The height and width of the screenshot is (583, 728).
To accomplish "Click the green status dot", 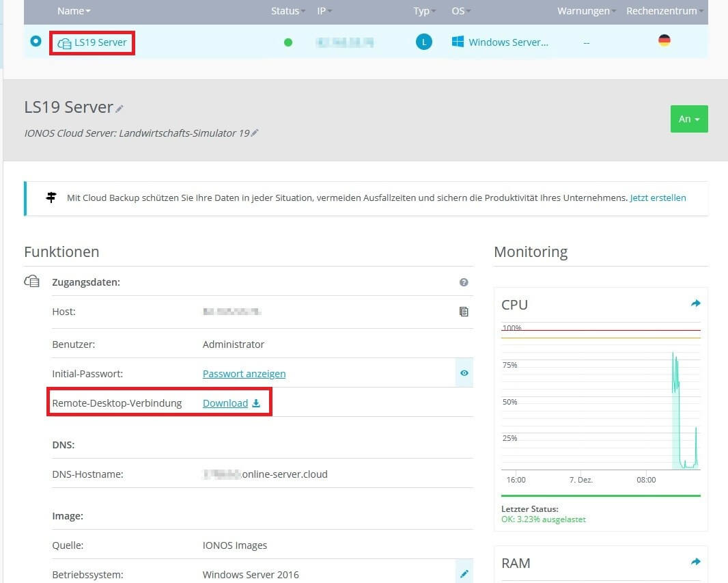I will 288,42.
